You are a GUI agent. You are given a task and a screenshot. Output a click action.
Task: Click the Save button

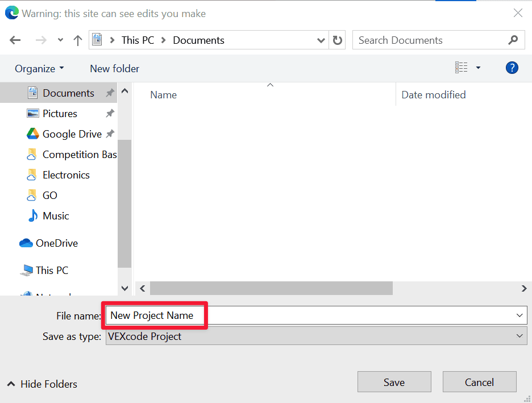pyautogui.click(x=394, y=381)
